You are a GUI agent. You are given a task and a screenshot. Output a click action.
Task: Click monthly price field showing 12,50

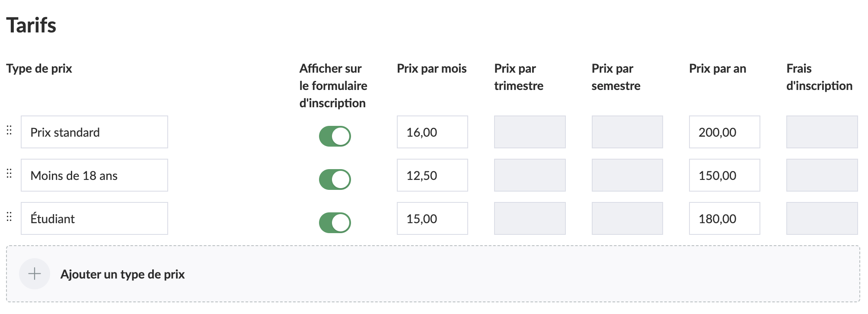point(432,175)
